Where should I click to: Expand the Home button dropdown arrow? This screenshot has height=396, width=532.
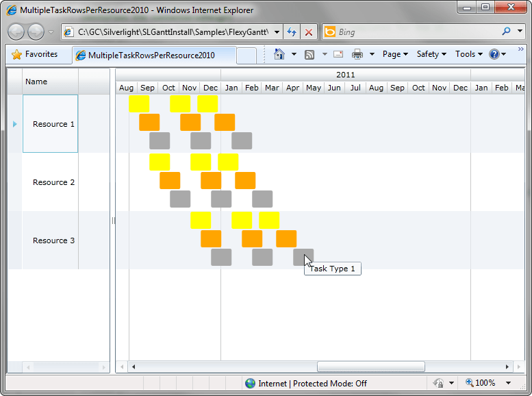click(x=294, y=54)
